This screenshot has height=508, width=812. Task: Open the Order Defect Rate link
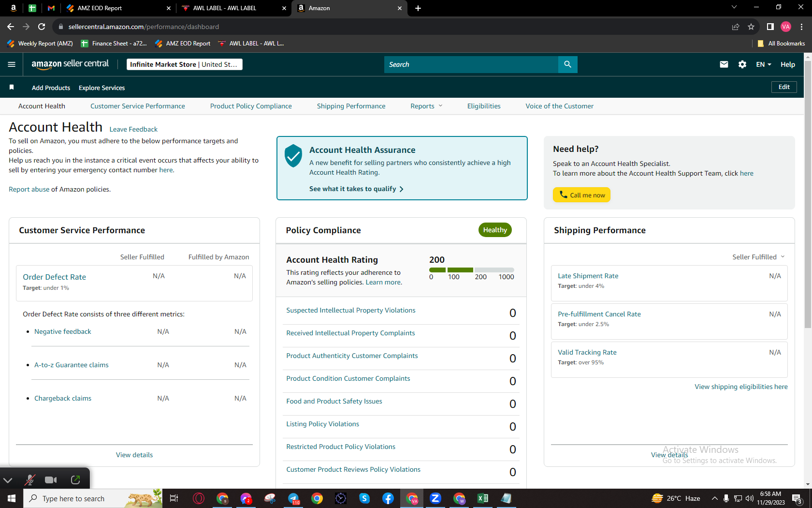click(x=55, y=277)
